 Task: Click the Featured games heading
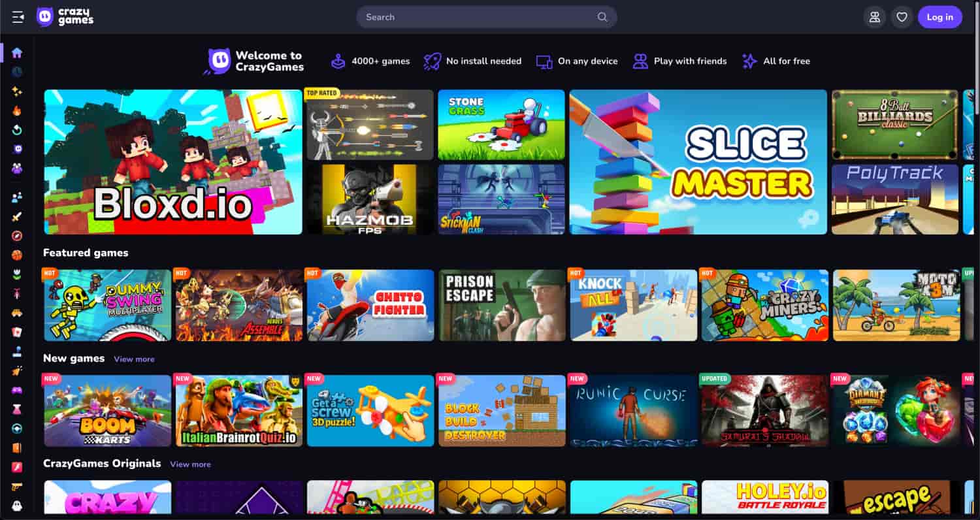86,253
